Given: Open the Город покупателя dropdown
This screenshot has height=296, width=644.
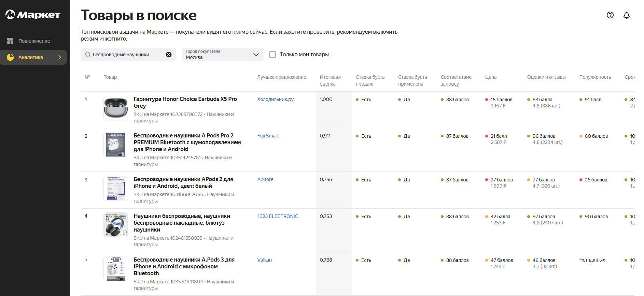Looking at the screenshot, I should click(223, 55).
